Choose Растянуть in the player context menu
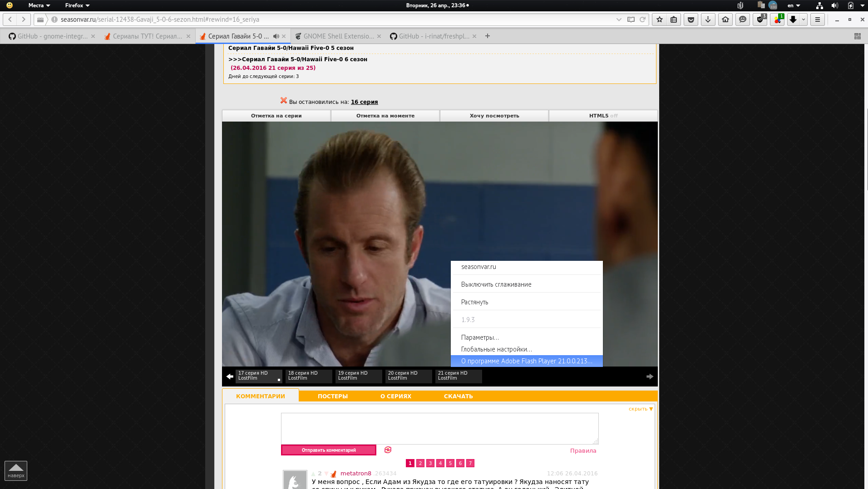 coord(527,302)
